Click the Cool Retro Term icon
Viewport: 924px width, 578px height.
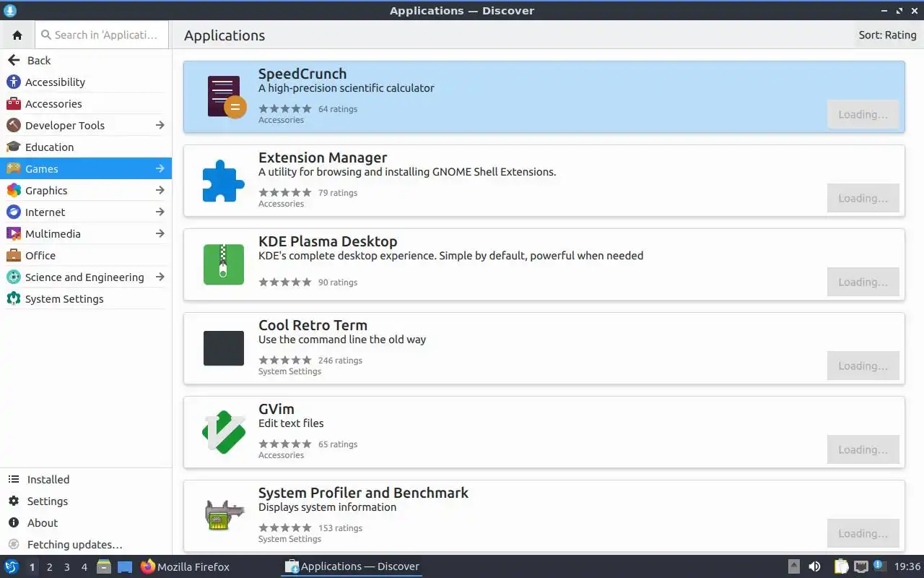[x=224, y=348]
